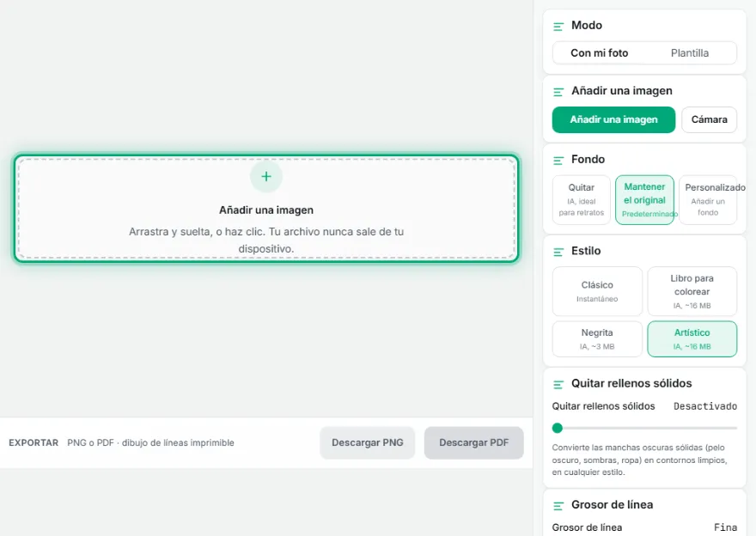Click 'Arrastra y suelta, o haz clic' text

coord(266,240)
